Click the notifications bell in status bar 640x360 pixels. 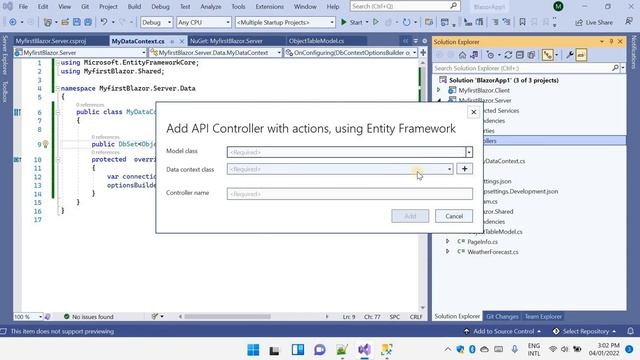coord(631,331)
